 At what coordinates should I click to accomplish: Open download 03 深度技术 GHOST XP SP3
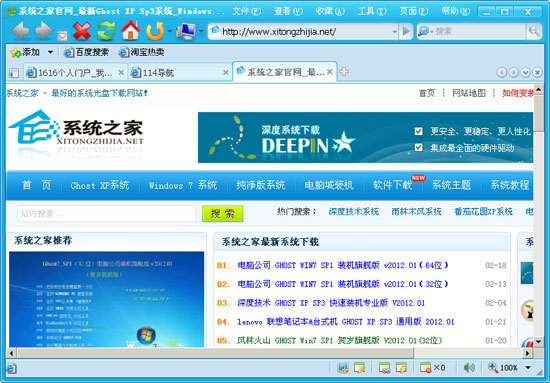click(x=331, y=303)
